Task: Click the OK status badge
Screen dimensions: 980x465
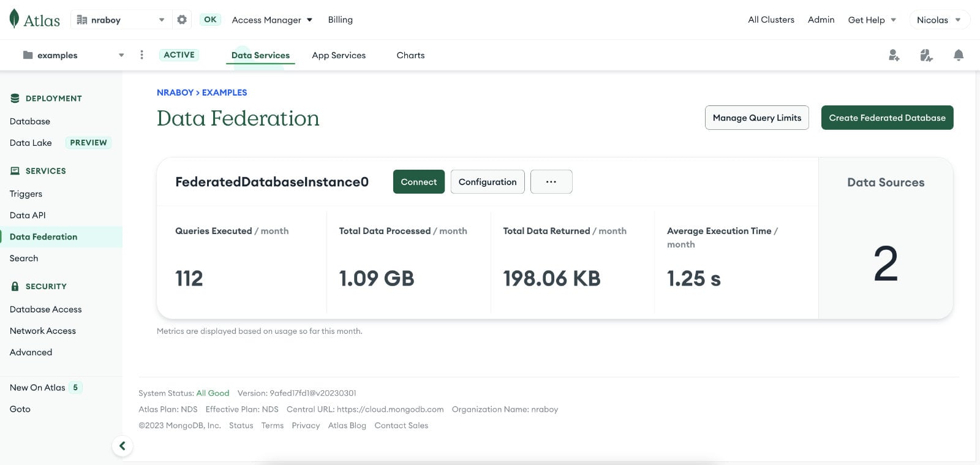Action: 210,20
